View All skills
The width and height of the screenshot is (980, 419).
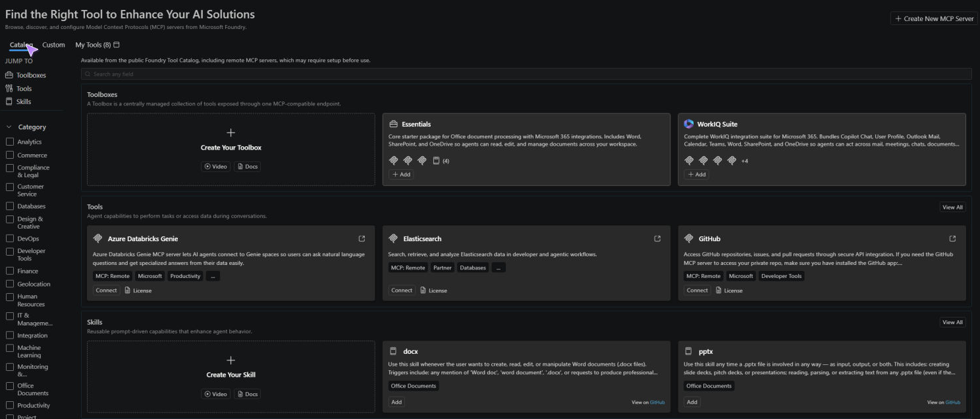point(952,322)
